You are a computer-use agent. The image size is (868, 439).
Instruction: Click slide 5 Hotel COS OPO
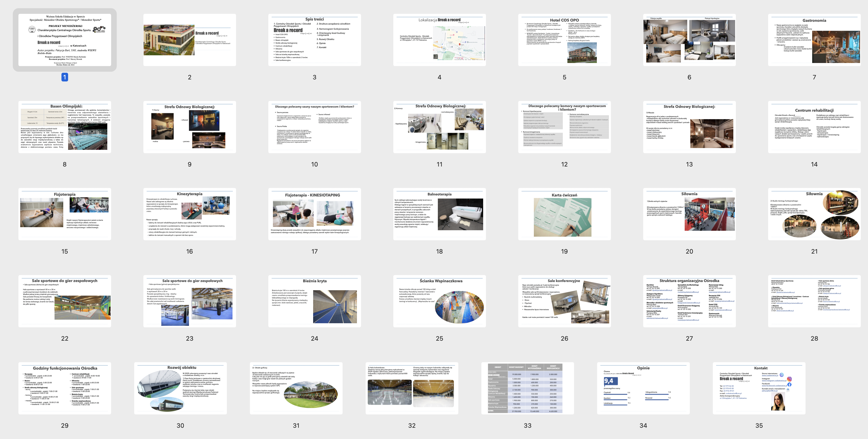pos(564,40)
